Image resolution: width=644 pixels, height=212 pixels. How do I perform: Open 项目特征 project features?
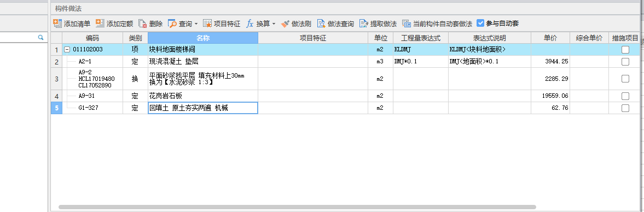(222, 24)
